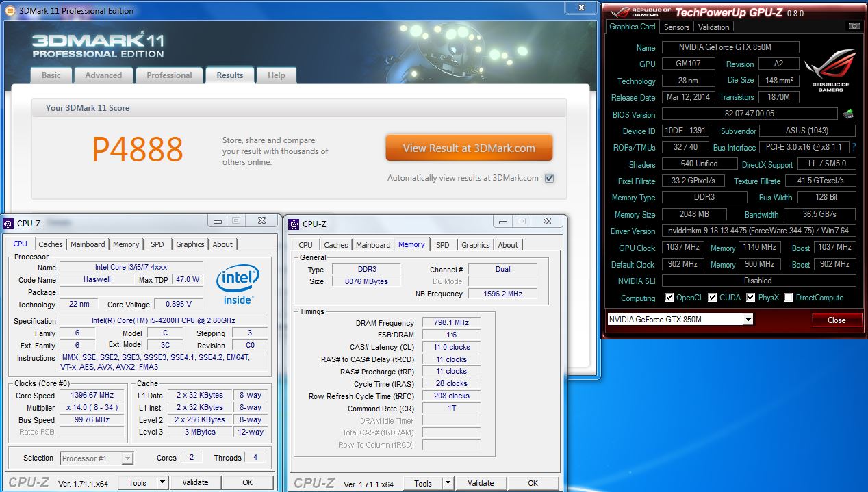The width and height of the screenshot is (868, 492).
Task: Click the Republic of Gamers logo in GPU-Z
Action: click(830, 70)
